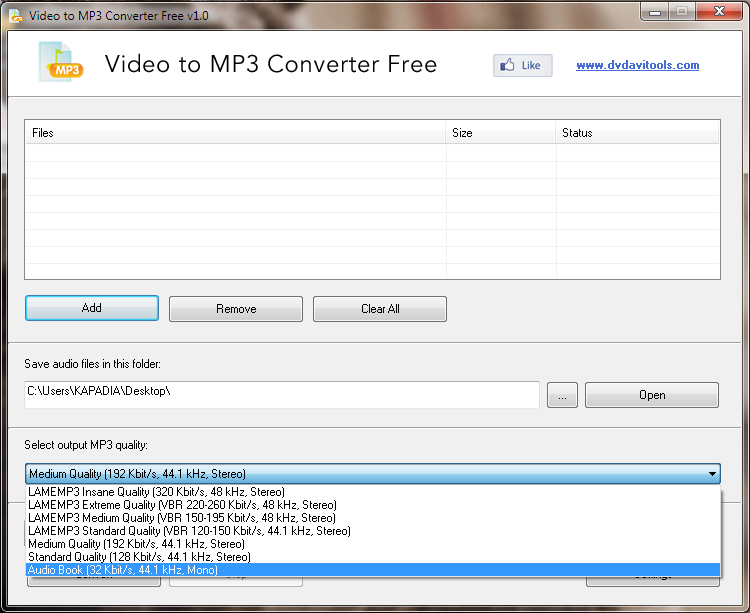Viewport: 750px width, 613px height.
Task: Click the Size column header
Action: click(500, 132)
